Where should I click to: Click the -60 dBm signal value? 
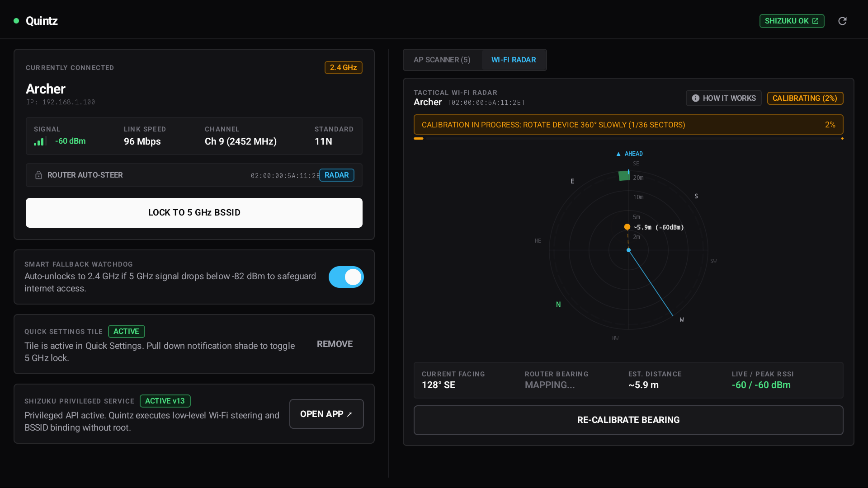click(x=71, y=141)
